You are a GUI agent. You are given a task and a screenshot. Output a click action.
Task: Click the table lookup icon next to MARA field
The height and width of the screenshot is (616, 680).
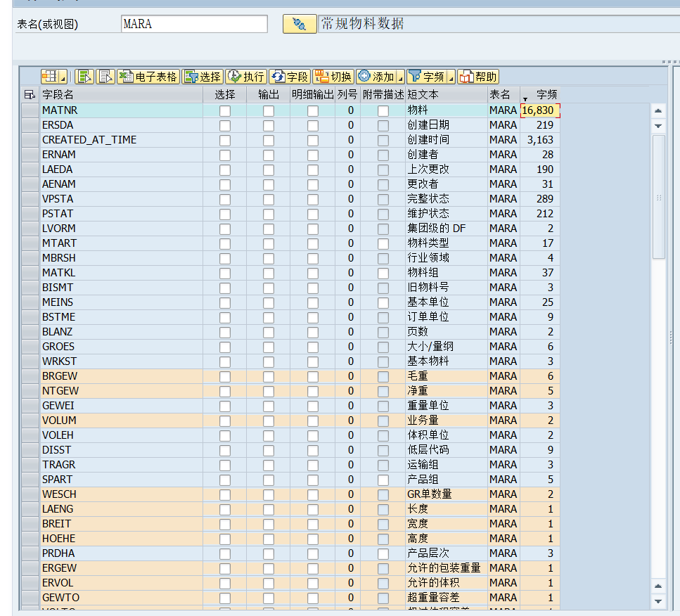(300, 24)
